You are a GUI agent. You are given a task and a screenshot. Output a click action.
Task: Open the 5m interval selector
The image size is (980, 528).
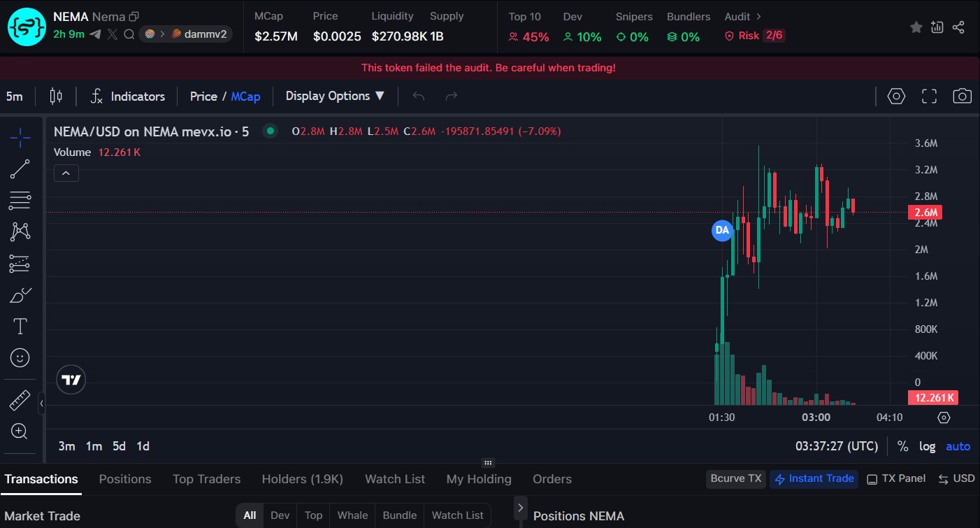[15, 97]
